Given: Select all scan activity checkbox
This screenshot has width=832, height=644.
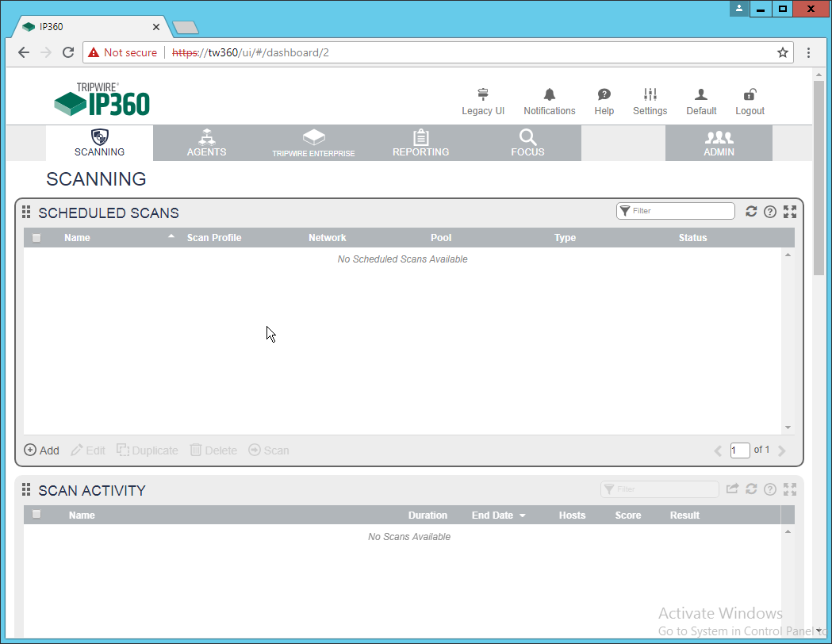Looking at the screenshot, I should [x=36, y=515].
